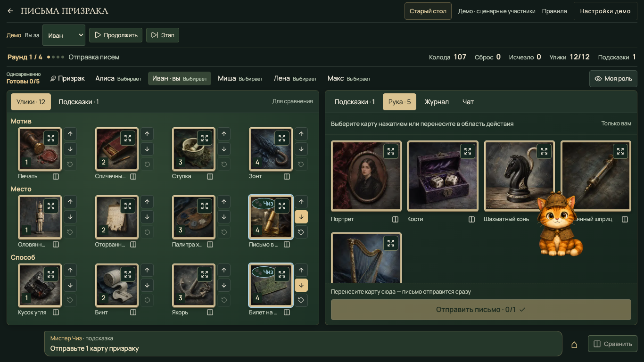Select the Кости hand card
Viewport: 644px width, 362px height.
coord(443,176)
